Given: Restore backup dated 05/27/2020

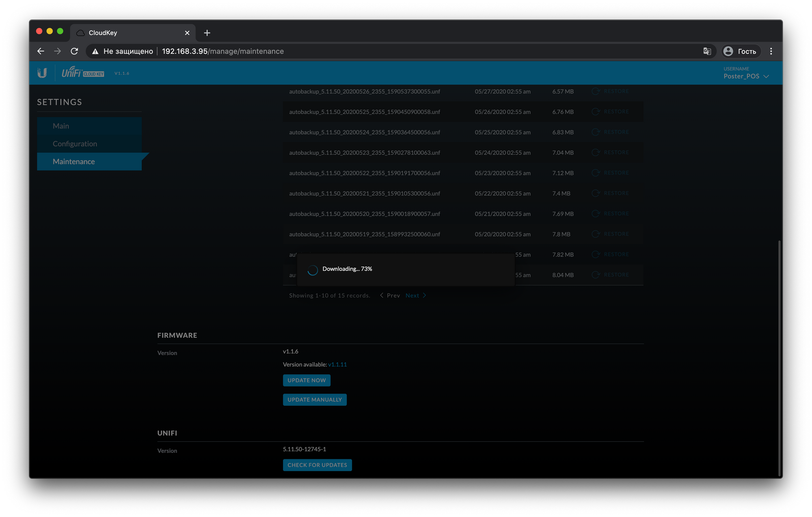Looking at the screenshot, I should click(610, 91).
